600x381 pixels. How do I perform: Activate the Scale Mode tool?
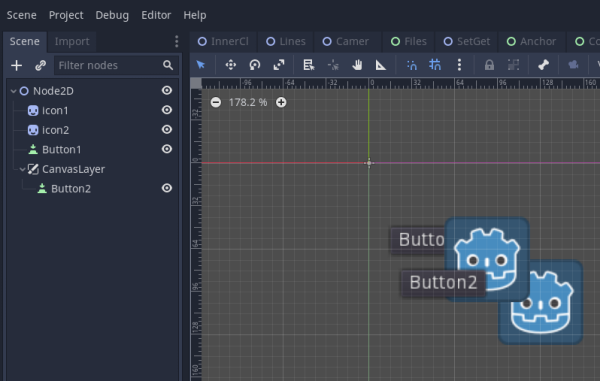tap(279, 65)
